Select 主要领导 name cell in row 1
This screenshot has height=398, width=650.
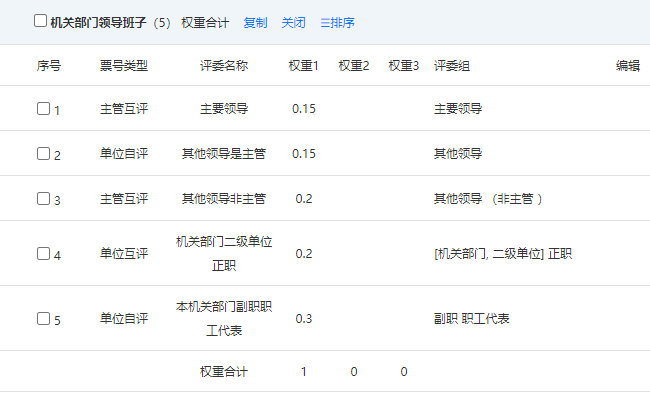[x=224, y=109]
